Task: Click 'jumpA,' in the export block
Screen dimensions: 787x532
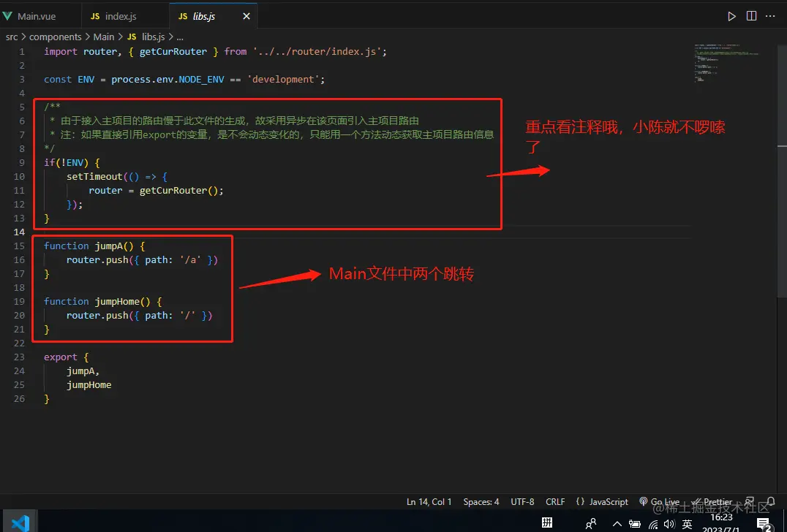Action: click(83, 370)
